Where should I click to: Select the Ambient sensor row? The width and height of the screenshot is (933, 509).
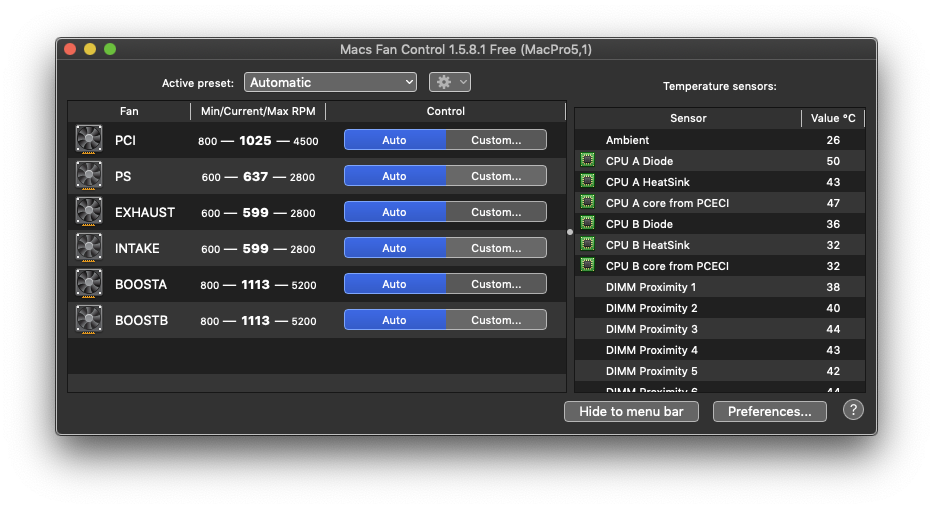pyautogui.click(x=720, y=140)
